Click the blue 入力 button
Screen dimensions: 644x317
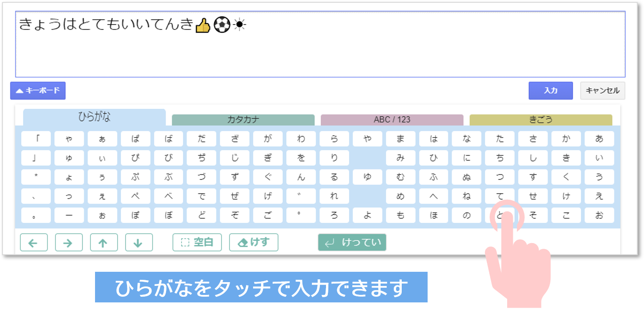click(550, 90)
